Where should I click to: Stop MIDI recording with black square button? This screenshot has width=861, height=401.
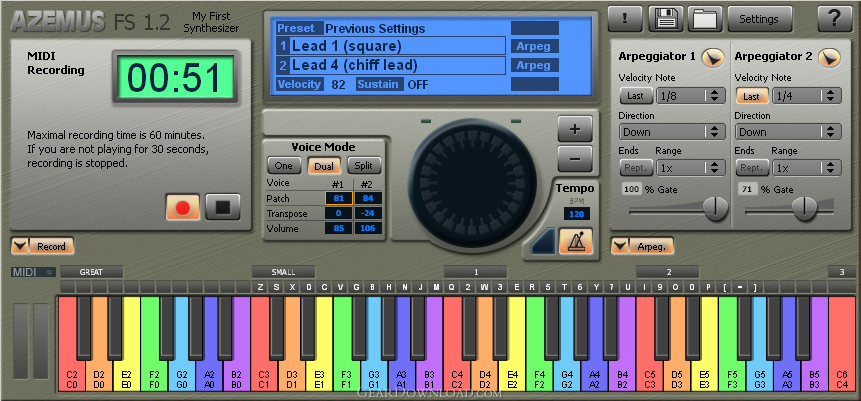223,207
